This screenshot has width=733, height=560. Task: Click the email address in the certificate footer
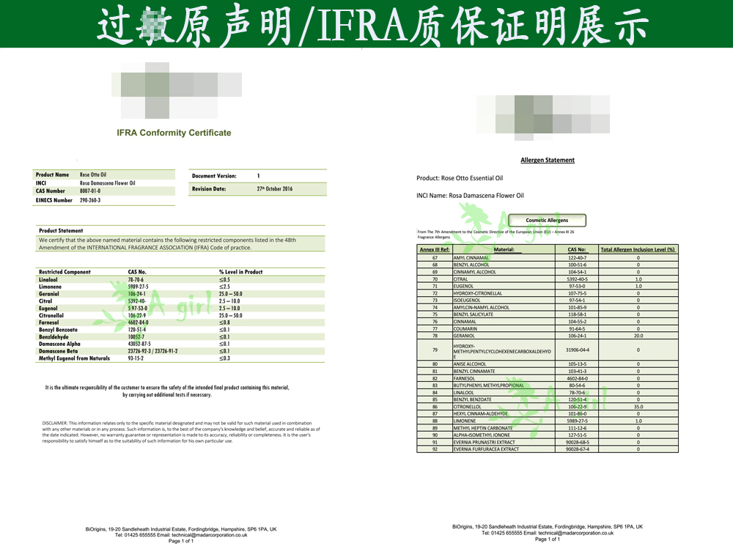210,535
